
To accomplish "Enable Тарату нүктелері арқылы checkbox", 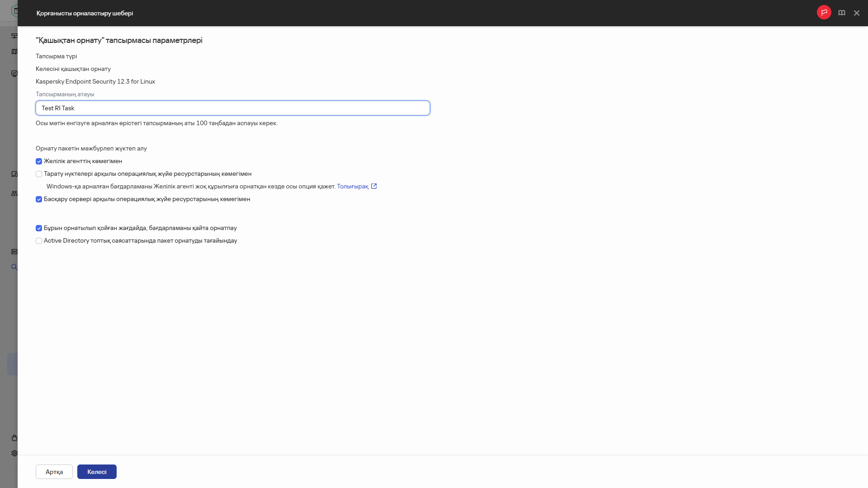I will click(x=39, y=174).
